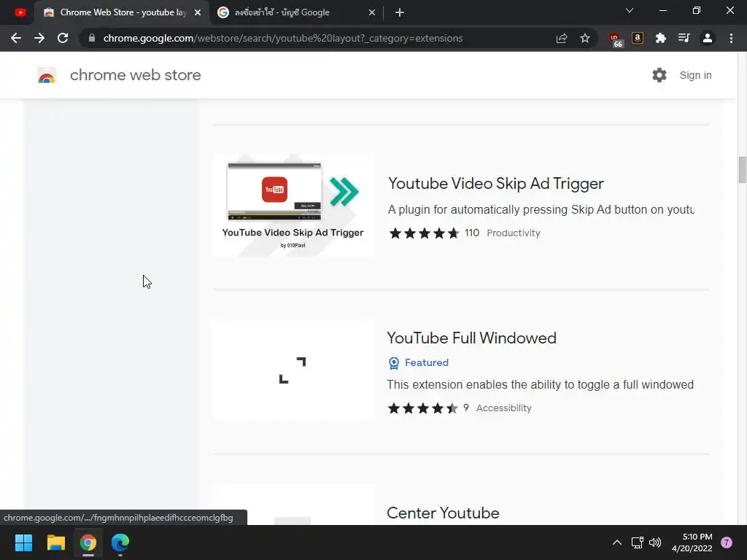747x560 pixels.
Task: Open volume control tray icon
Action: [655, 542]
